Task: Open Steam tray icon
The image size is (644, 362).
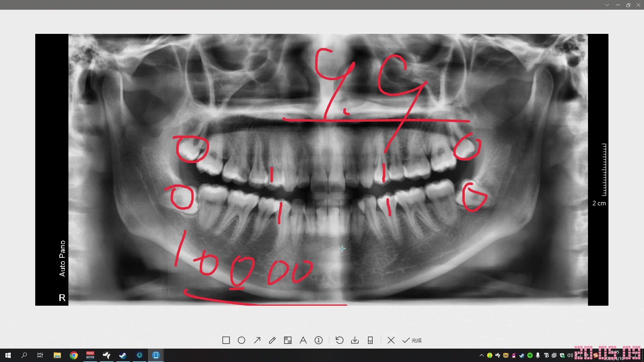Action: (522, 355)
